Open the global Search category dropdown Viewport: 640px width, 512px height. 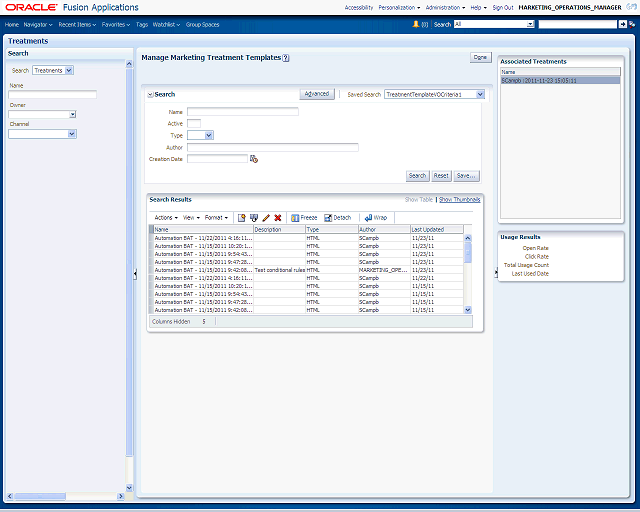pyautogui.click(x=530, y=24)
